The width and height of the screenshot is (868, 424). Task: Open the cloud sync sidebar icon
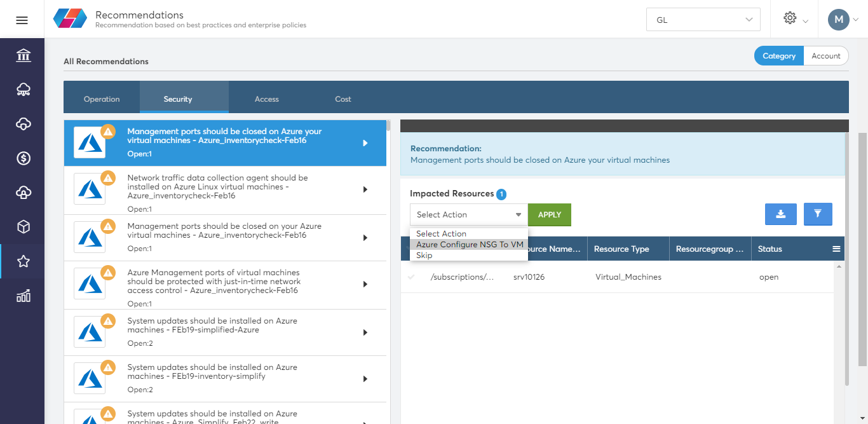(24, 124)
